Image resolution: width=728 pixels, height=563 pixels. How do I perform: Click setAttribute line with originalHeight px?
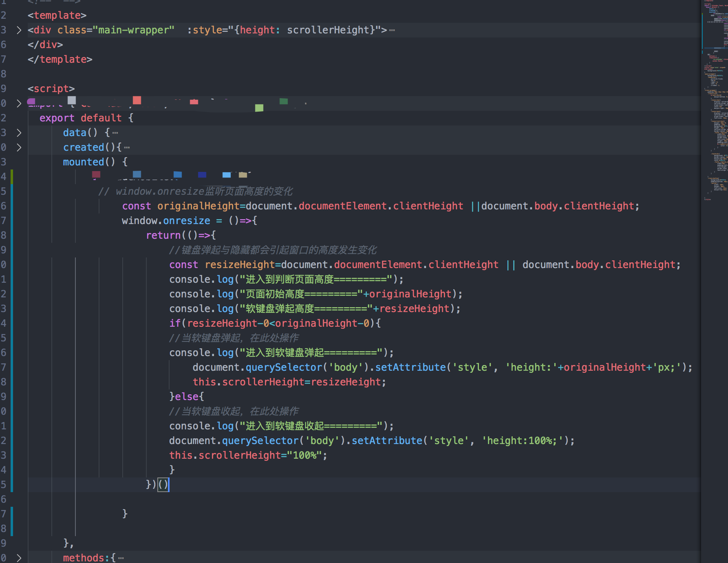[442, 367]
